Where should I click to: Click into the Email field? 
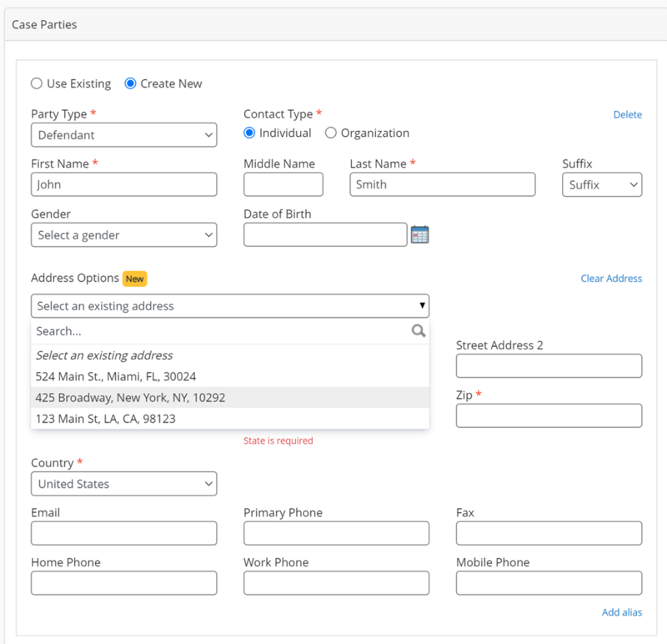(x=123, y=533)
